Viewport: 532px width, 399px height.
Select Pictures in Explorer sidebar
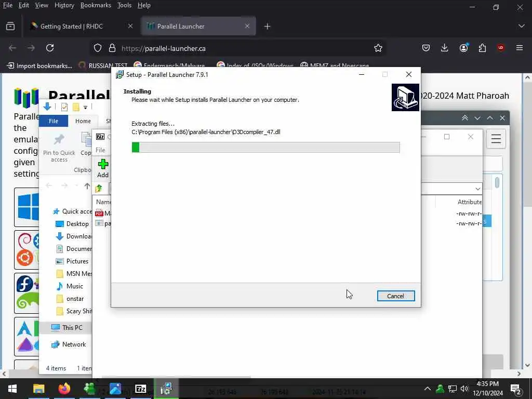click(x=72, y=261)
